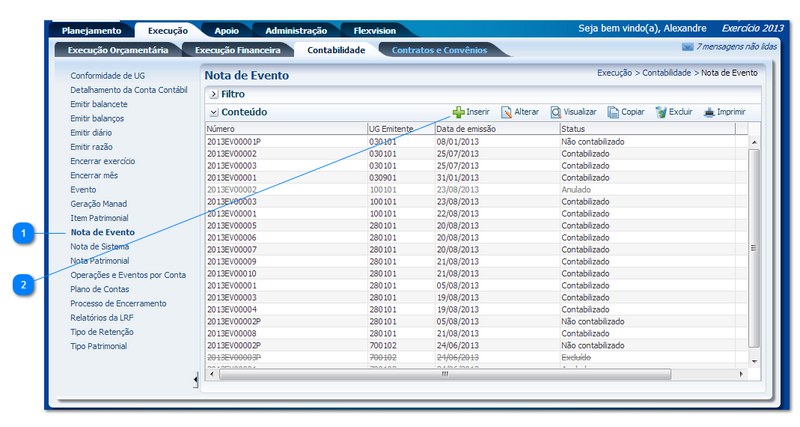The height and width of the screenshot is (427, 800).
Task: Click the Excluir trash icon
Action: [x=661, y=113]
